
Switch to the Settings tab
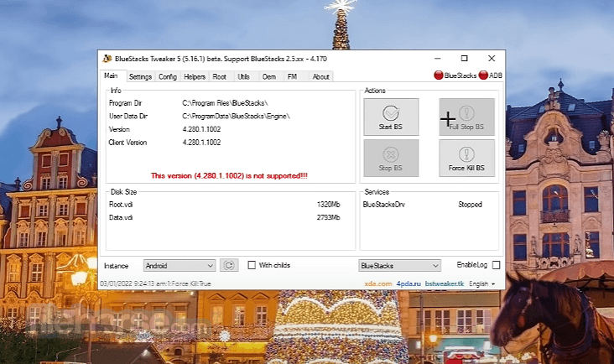tap(140, 76)
